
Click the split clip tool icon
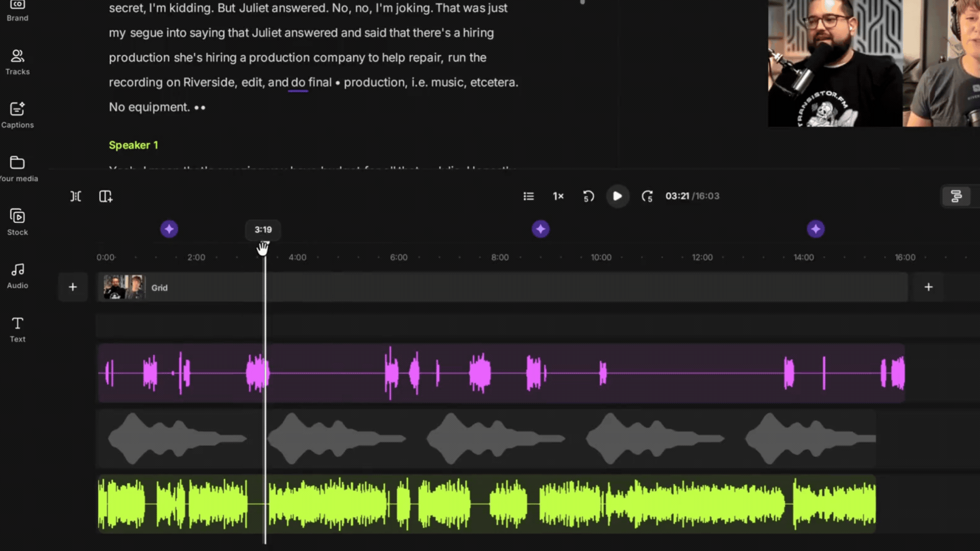tap(76, 196)
